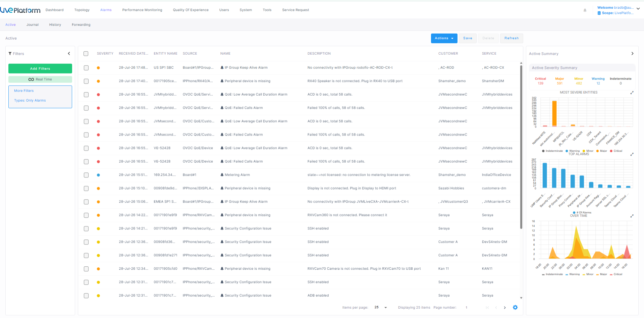Check the ADB enabled row checkbox
The image size is (644, 318).
click(x=86, y=296)
